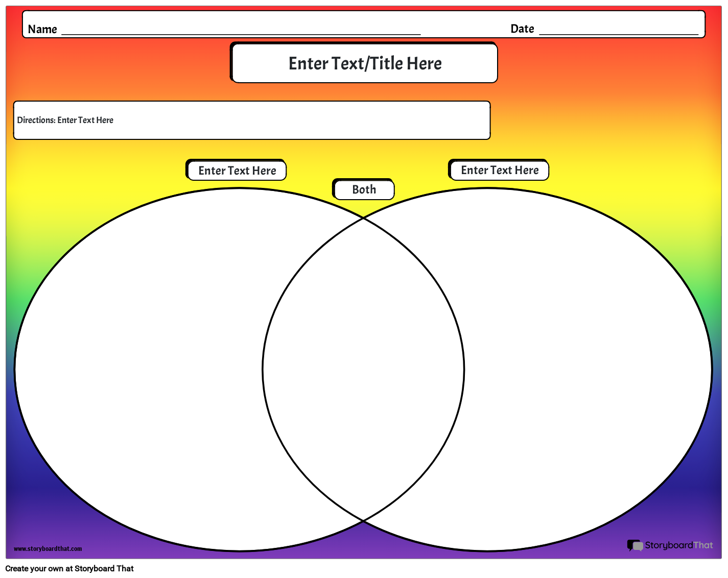Click the bottom intersection point of the circles
This screenshot has width=728, height=578.
(363, 521)
